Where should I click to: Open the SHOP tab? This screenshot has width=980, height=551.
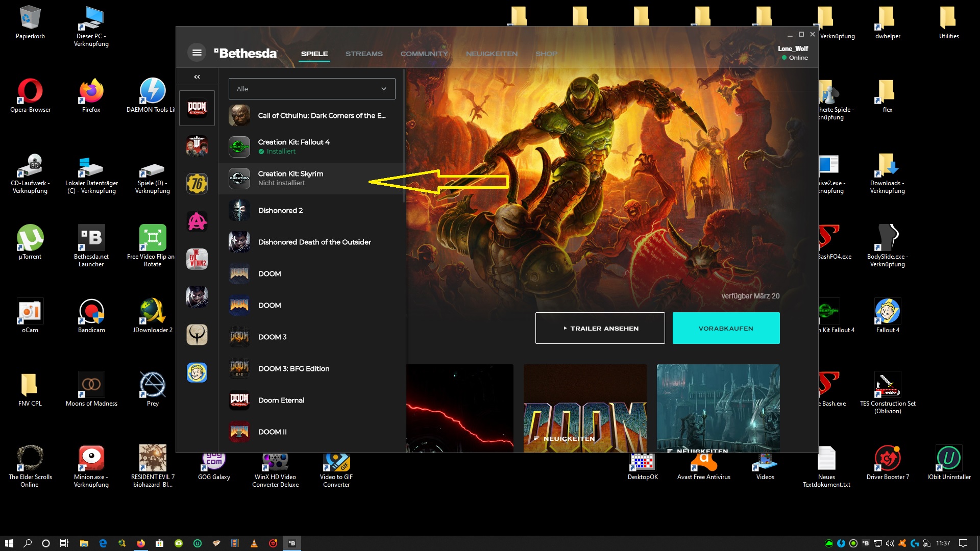tap(546, 54)
